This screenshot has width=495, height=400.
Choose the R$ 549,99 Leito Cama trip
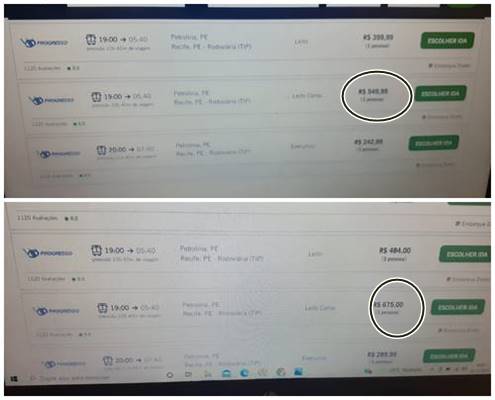[x=440, y=93]
